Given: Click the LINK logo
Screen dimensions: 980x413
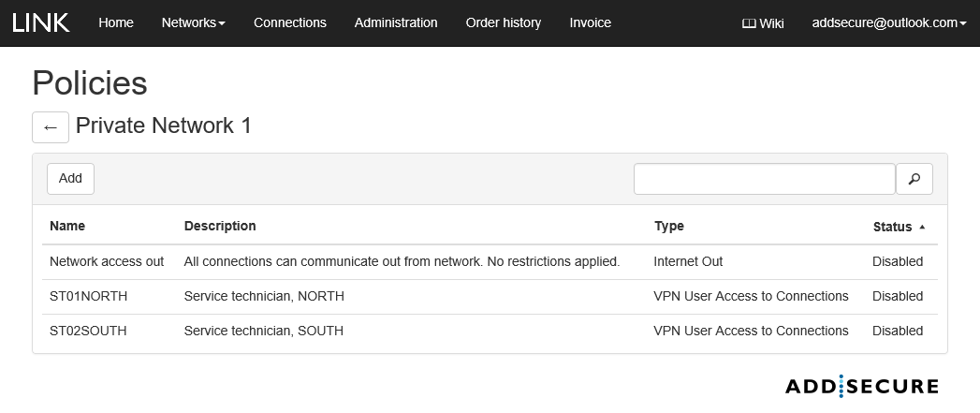Looking at the screenshot, I should pos(41,22).
